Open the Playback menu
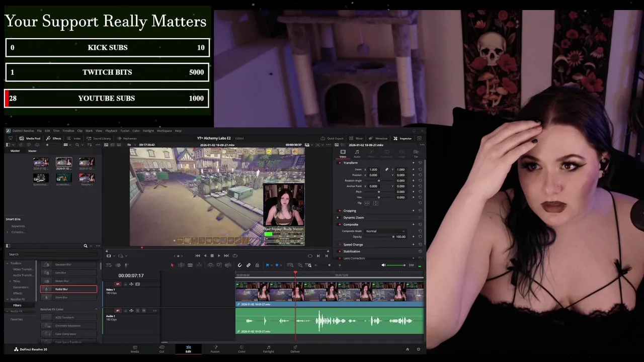This screenshot has width=644, height=362. click(x=111, y=131)
